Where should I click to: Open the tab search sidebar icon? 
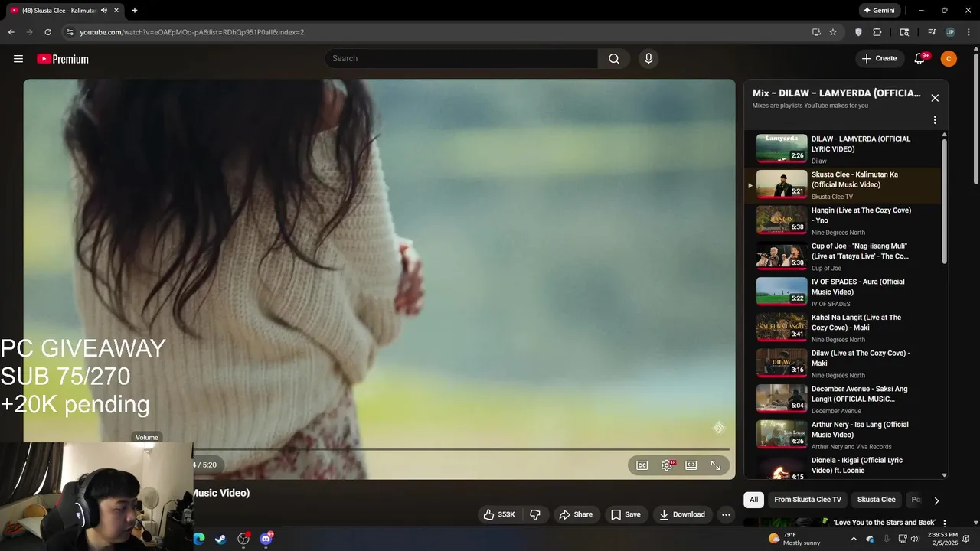(x=904, y=32)
